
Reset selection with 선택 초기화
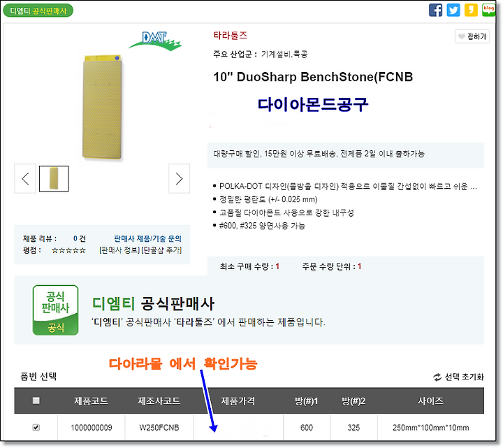458,377
